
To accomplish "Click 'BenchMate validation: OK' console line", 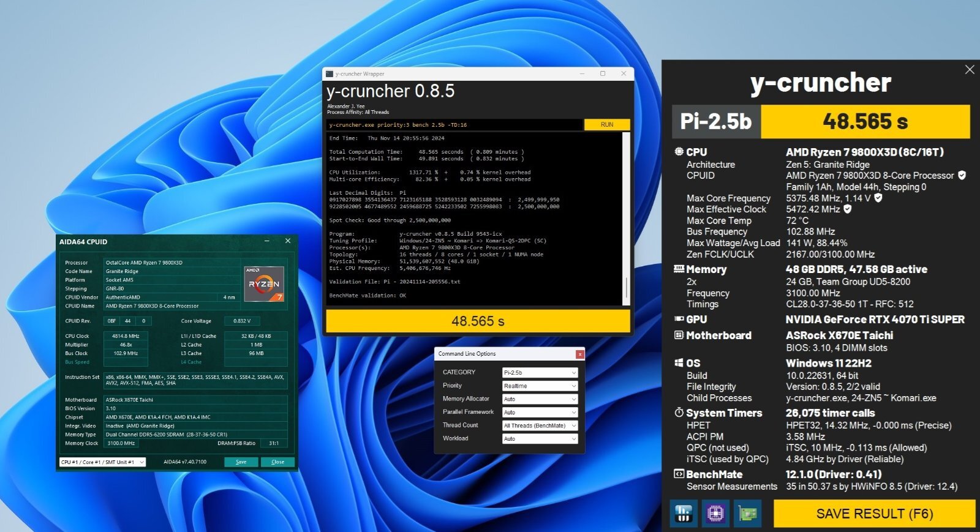I will (x=367, y=296).
